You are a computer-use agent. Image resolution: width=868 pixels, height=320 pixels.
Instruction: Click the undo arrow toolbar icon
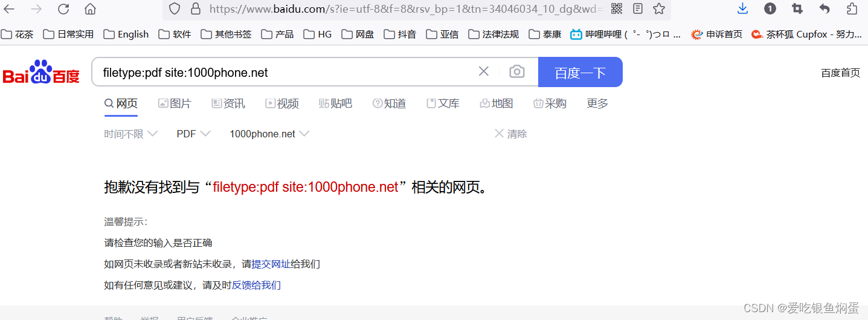pyautogui.click(x=825, y=8)
